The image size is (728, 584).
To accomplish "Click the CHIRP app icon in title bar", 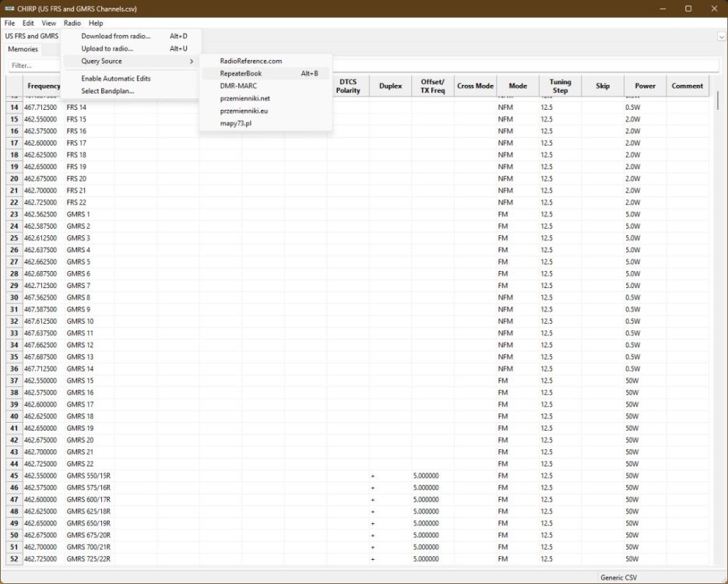I will [x=9, y=9].
